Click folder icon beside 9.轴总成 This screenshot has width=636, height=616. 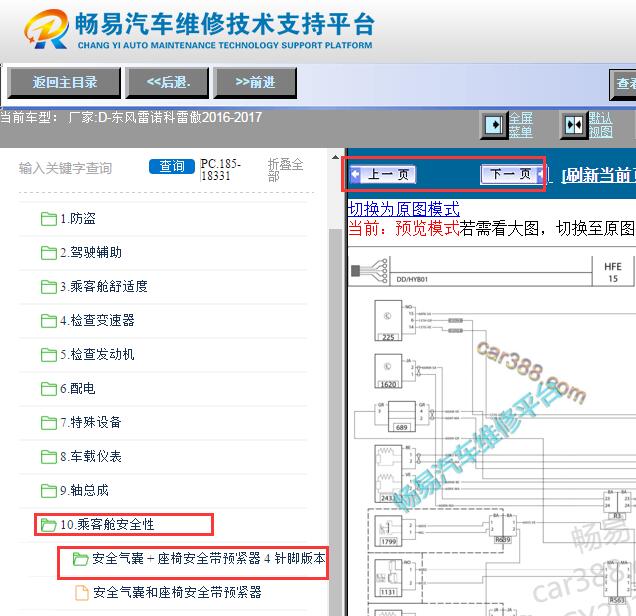[49, 491]
